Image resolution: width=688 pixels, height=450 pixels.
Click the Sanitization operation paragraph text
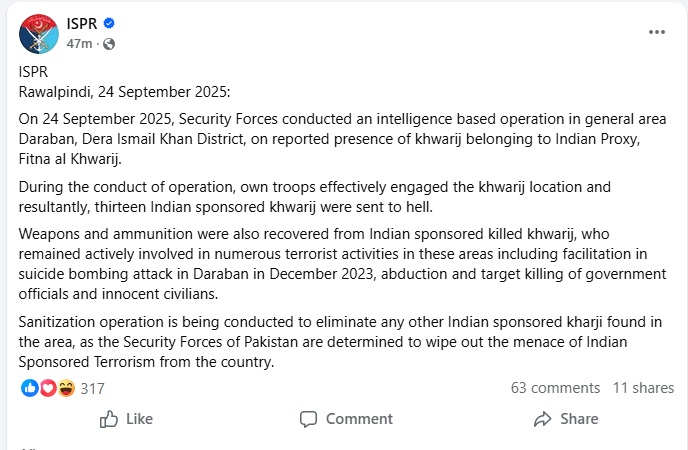click(x=340, y=342)
